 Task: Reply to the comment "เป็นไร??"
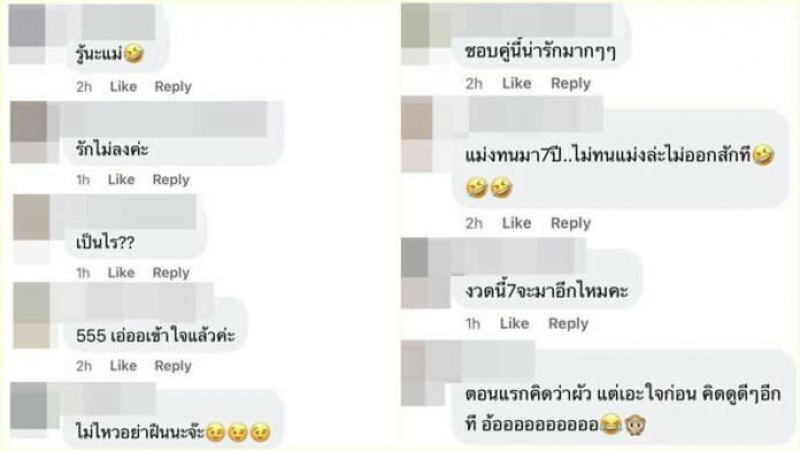coord(171,273)
